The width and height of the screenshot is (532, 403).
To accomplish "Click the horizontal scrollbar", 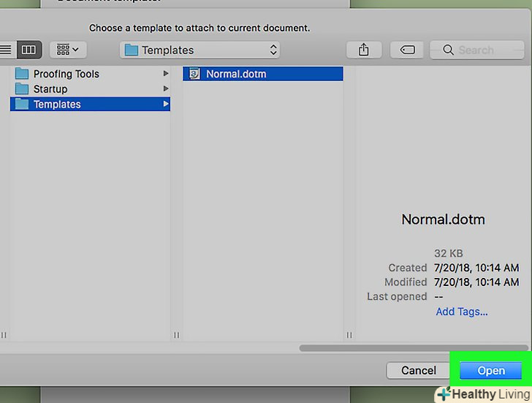I will pos(414,348).
